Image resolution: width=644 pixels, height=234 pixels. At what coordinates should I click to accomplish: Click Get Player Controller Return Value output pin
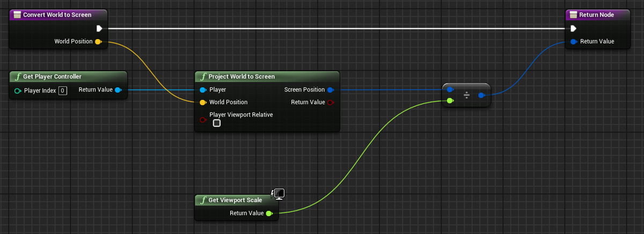click(x=118, y=90)
